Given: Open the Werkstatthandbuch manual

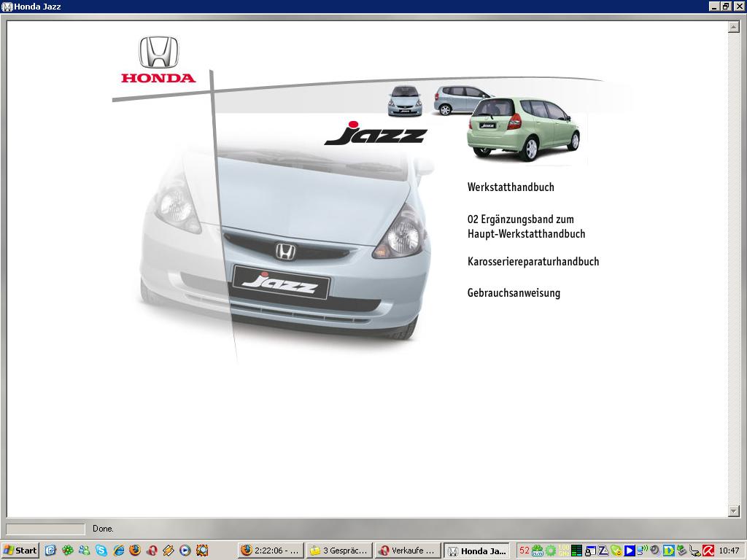Looking at the screenshot, I should [511, 187].
